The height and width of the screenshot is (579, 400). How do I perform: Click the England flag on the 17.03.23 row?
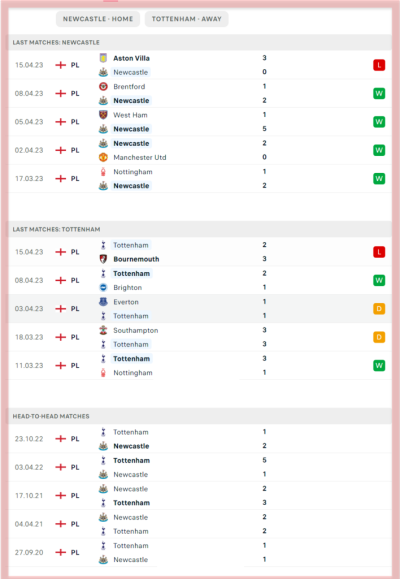(61, 179)
